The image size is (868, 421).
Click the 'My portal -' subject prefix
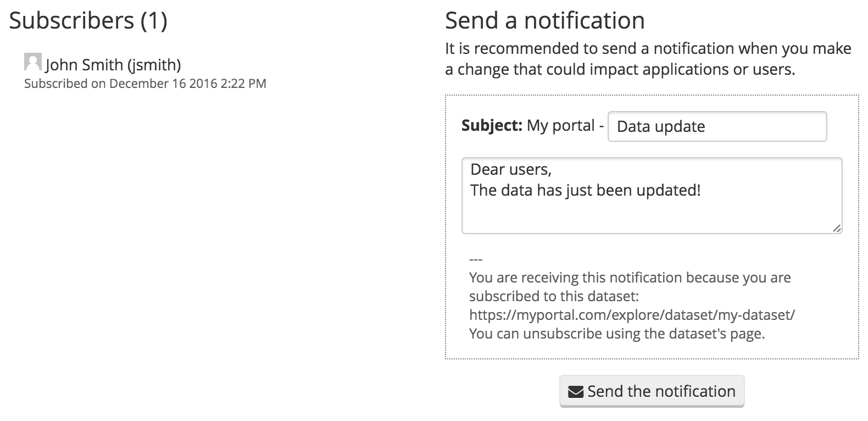(565, 126)
